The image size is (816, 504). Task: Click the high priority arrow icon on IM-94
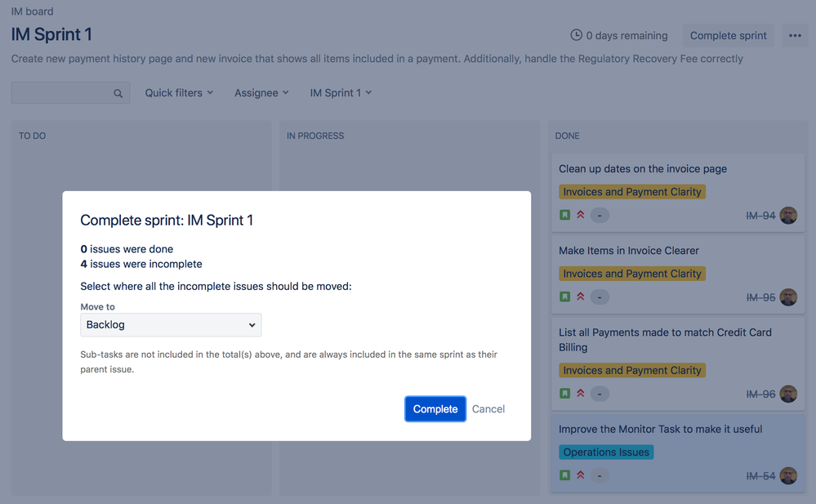point(581,215)
